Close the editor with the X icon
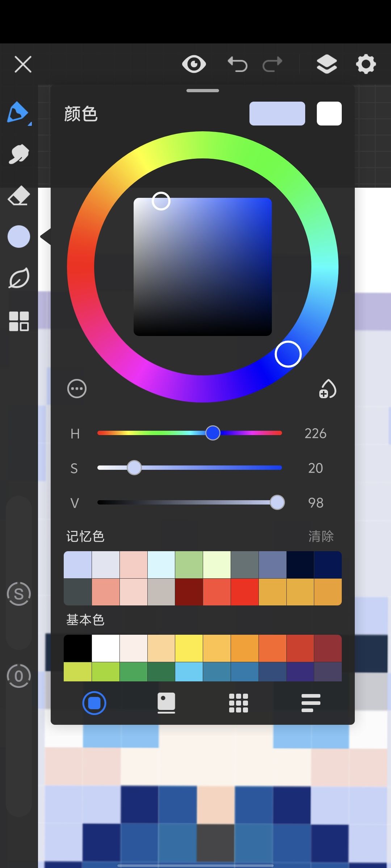Viewport: 391px width, 868px height. [23, 64]
